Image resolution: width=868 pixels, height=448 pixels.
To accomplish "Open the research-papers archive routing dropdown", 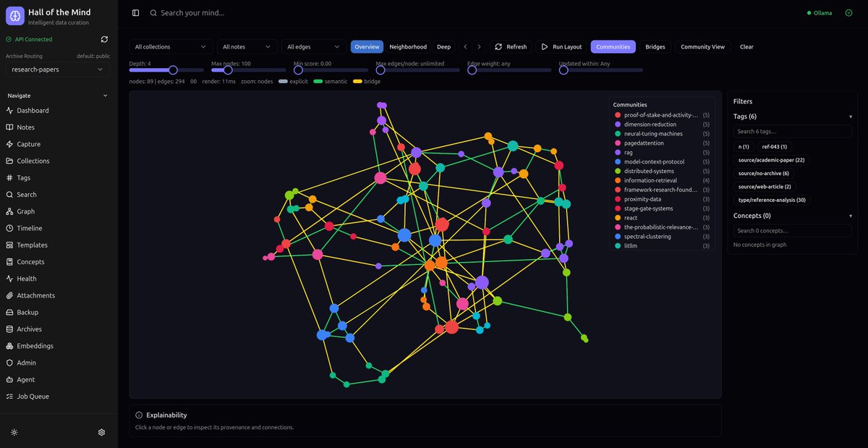I will pyautogui.click(x=59, y=69).
